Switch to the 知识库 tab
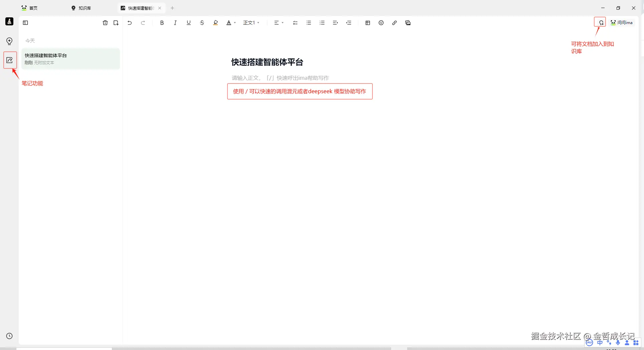 (81, 8)
